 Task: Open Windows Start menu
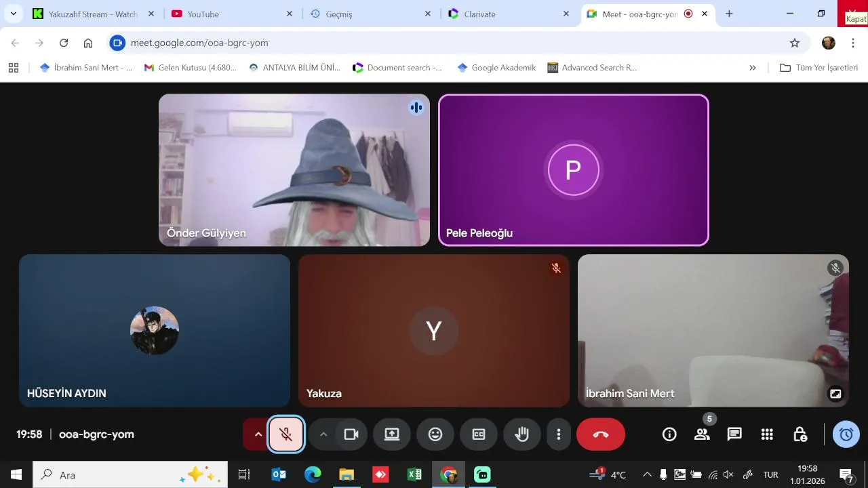[x=16, y=474]
